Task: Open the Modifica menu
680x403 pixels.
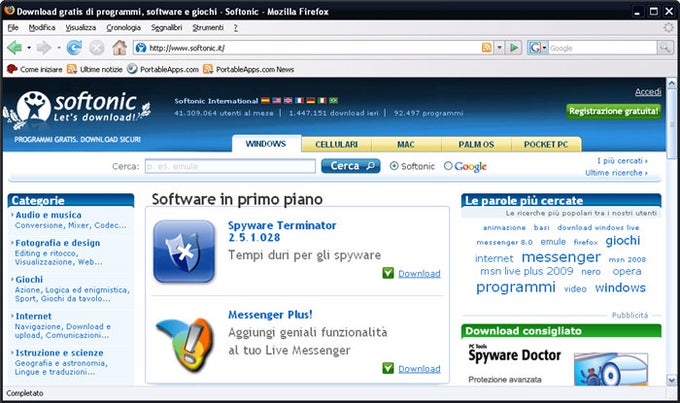Action: point(42,28)
